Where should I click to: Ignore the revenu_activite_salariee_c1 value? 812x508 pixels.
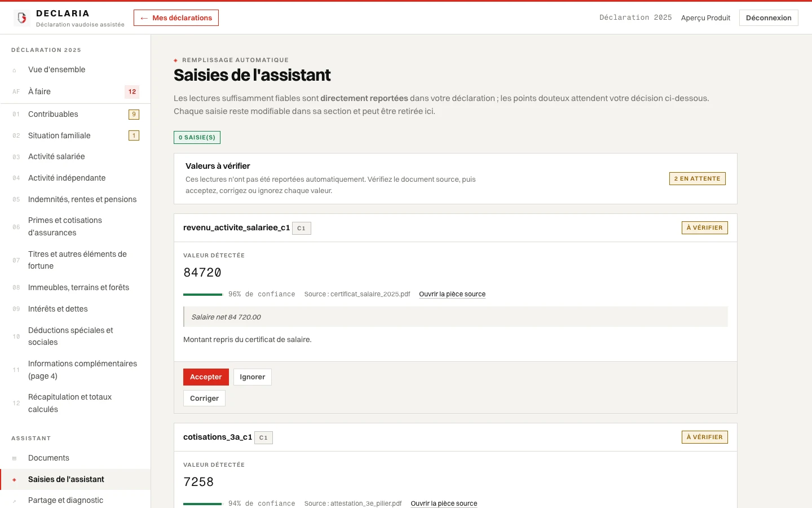coord(252,377)
